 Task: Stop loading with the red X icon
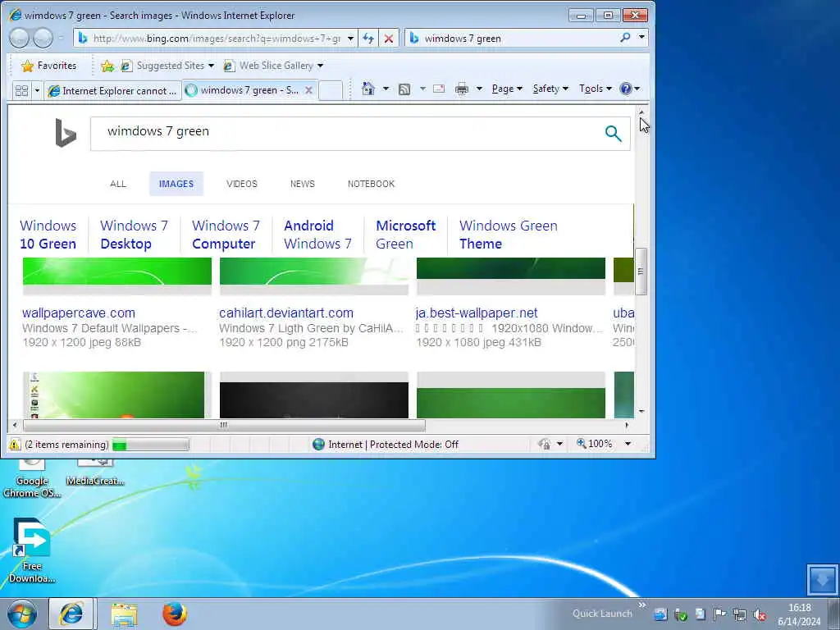pos(389,39)
